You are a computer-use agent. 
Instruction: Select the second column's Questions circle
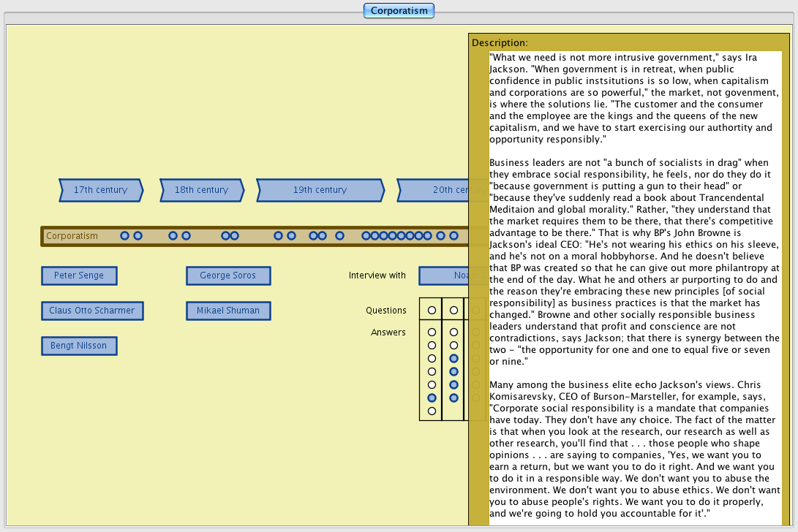click(x=453, y=311)
